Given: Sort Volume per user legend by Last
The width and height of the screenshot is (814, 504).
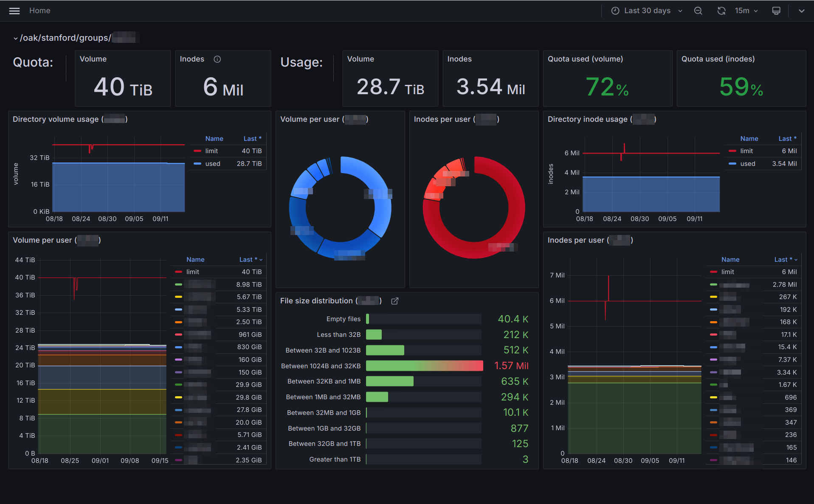Looking at the screenshot, I should click(x=251, y=260).
